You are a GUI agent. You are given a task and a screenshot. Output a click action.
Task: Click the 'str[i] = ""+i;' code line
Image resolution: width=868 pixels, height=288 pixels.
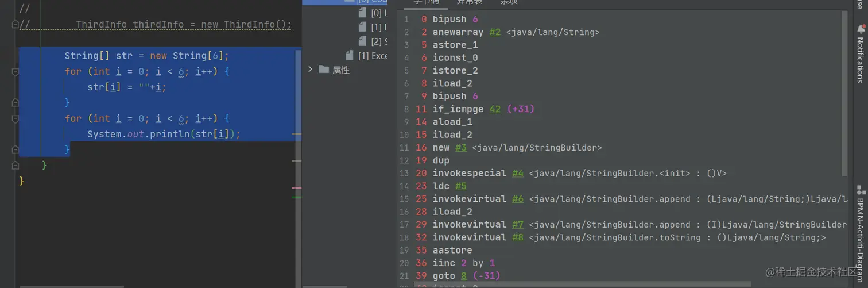pyautogui.click(x=127, y=87)
